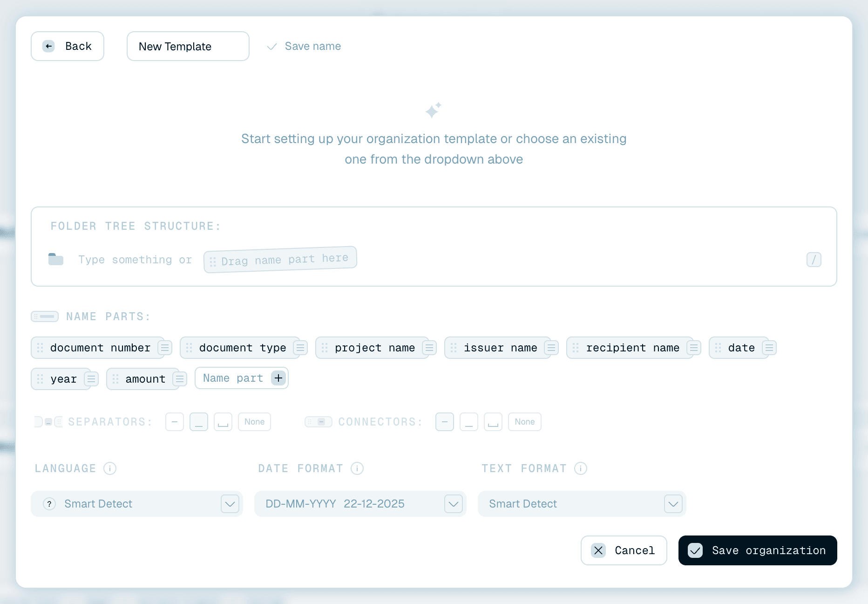The image size is (868, 604).
Task: Click the slash icon in folder tree box
Action: coord(814,260)
